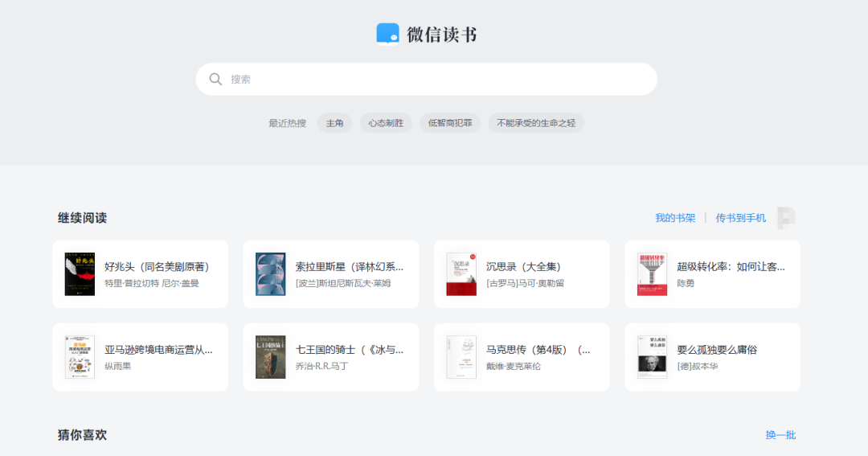The image size is (868, 456).
Task: Open 马克思传 book cover thumbnail
Action: [461, 357]
